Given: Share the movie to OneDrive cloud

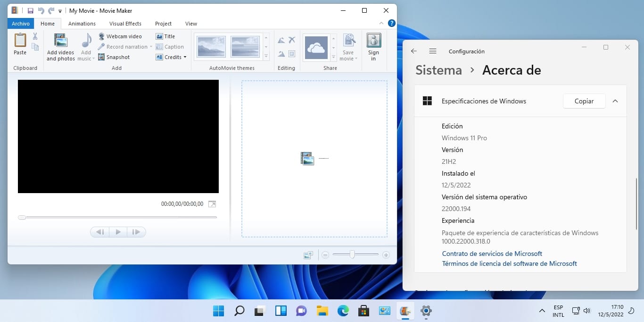Looking at the screenshot, I should point(316,47).
